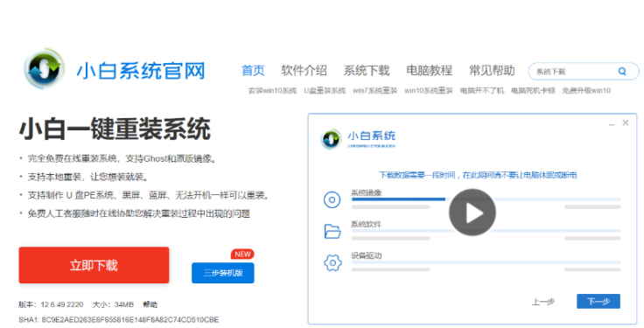Click the 安装win10系统 link
The image size is (644, 328).
pos(272,91)
